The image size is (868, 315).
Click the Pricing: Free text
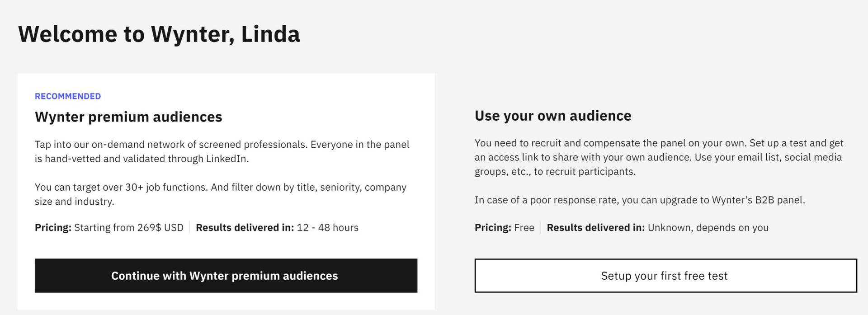504,228
